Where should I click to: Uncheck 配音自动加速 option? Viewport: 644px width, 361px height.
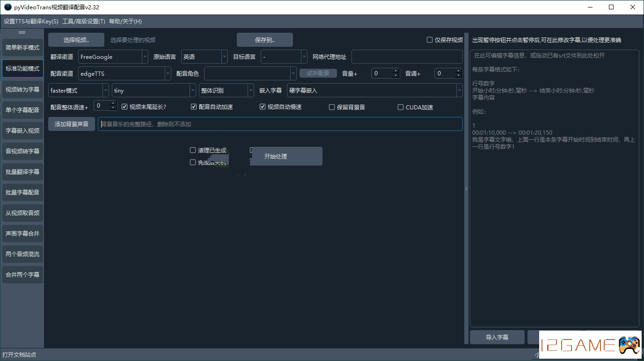[x=194, y=107]
